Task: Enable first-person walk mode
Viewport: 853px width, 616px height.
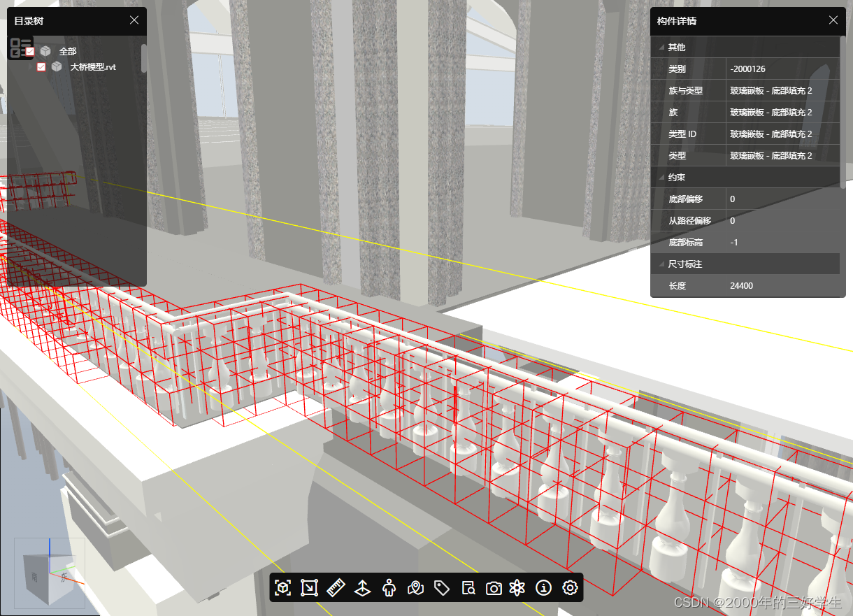Action: coord(389,588)
